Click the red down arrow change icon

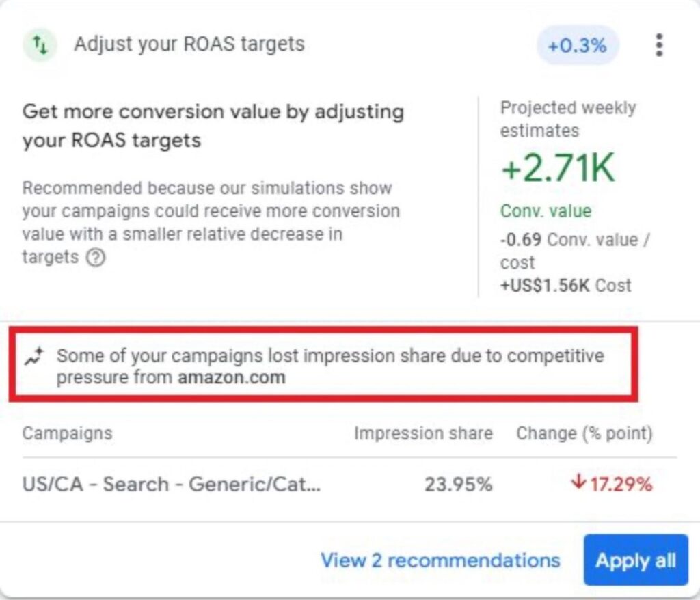point(578,482)
